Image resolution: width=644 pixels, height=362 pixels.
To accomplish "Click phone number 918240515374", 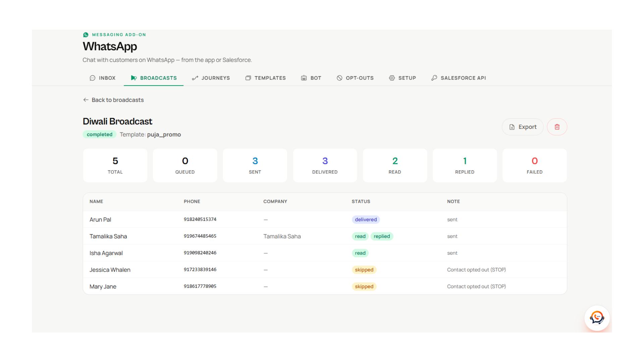I will click(x=200, y=219).
